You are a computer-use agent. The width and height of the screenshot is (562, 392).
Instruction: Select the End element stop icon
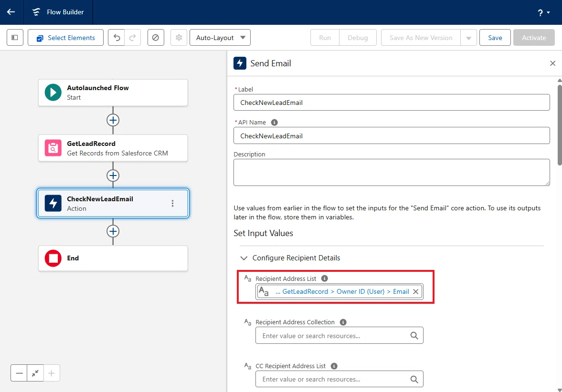[x=53, y=258]
